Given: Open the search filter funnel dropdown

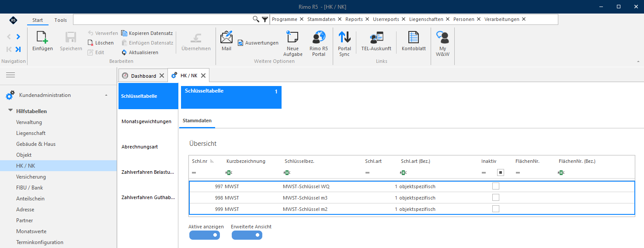Looking at the screenshot, I should [265, 19].
